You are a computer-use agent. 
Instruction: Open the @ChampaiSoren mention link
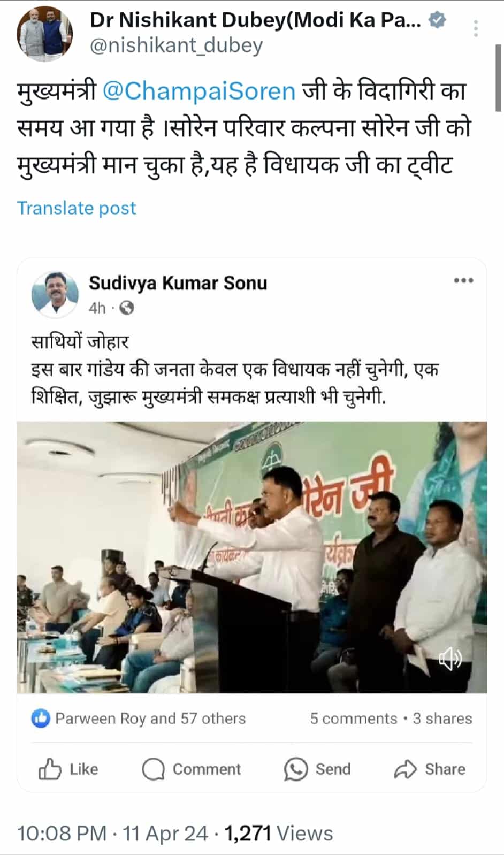coord(198,91)
